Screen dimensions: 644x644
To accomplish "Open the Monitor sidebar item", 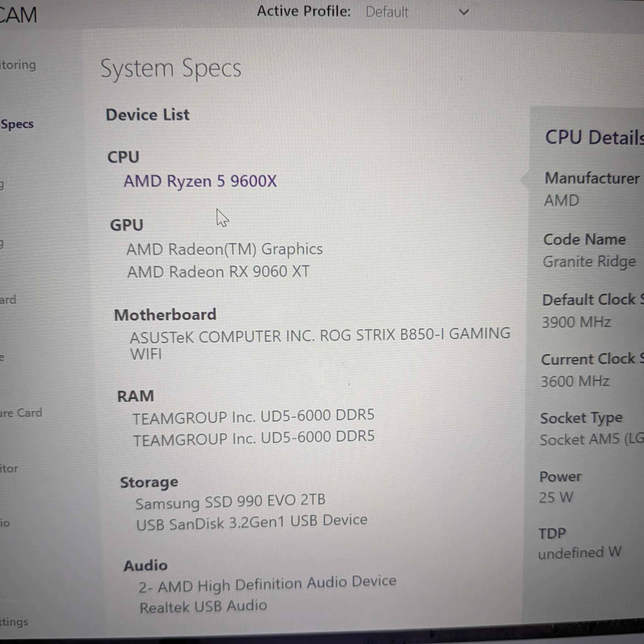I will [x=9, y=468].
